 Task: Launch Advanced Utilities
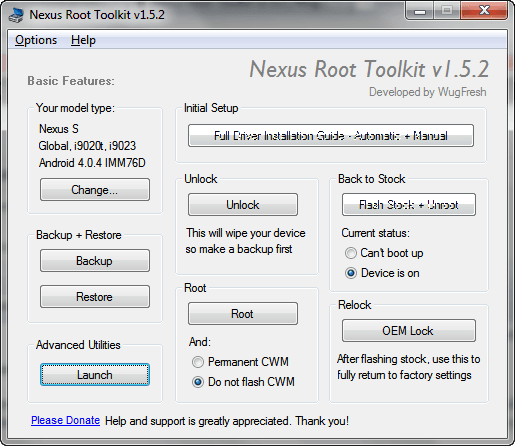pyautogui.click(x=95, y=375)
